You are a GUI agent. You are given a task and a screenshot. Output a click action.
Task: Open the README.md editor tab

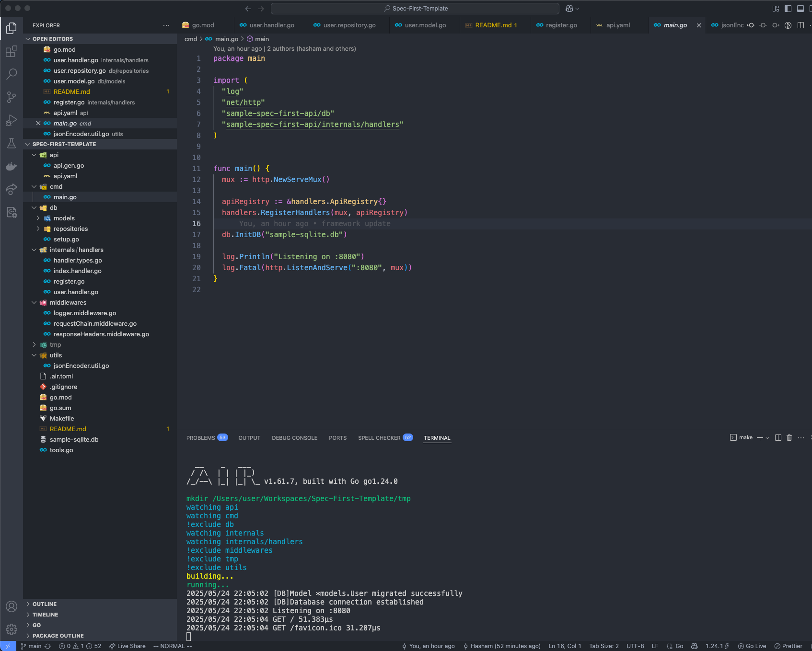tap(494, 25)
